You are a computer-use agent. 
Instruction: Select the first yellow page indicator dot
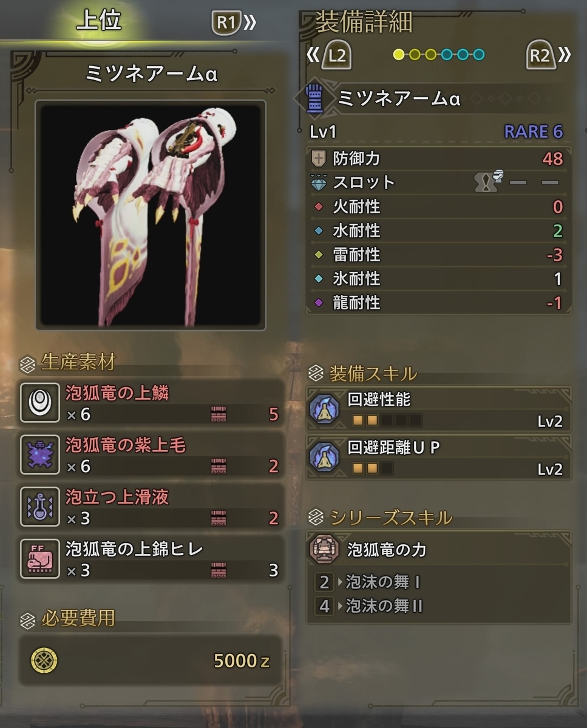point(398,55)
